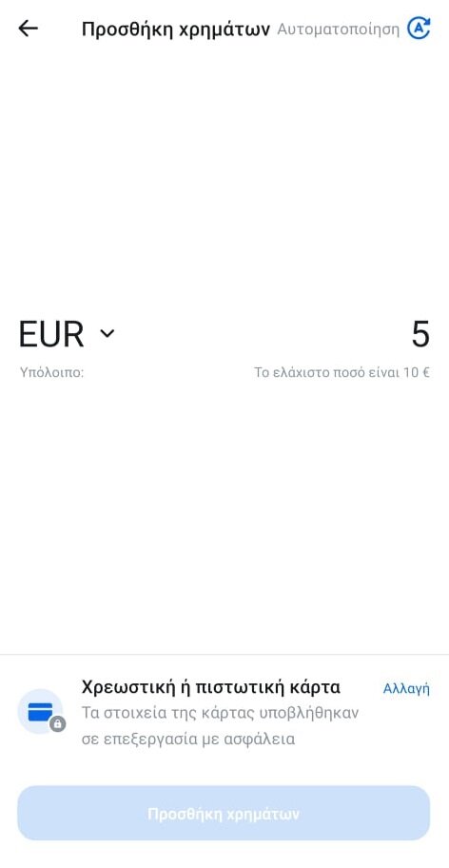
Task: Tap the empty space below the balance row
Action: (x=224, y=515)
